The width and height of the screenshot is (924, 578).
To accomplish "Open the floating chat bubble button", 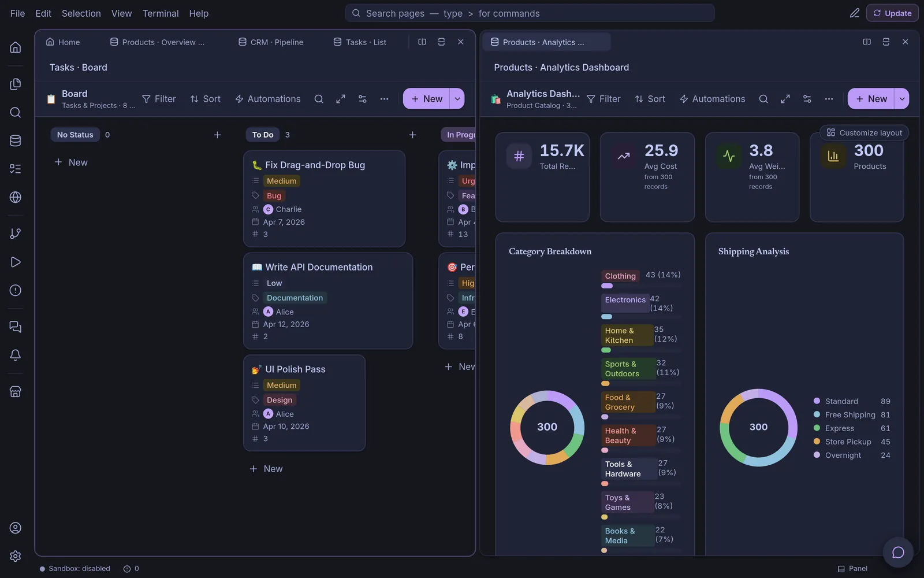I will click(898, 553).
